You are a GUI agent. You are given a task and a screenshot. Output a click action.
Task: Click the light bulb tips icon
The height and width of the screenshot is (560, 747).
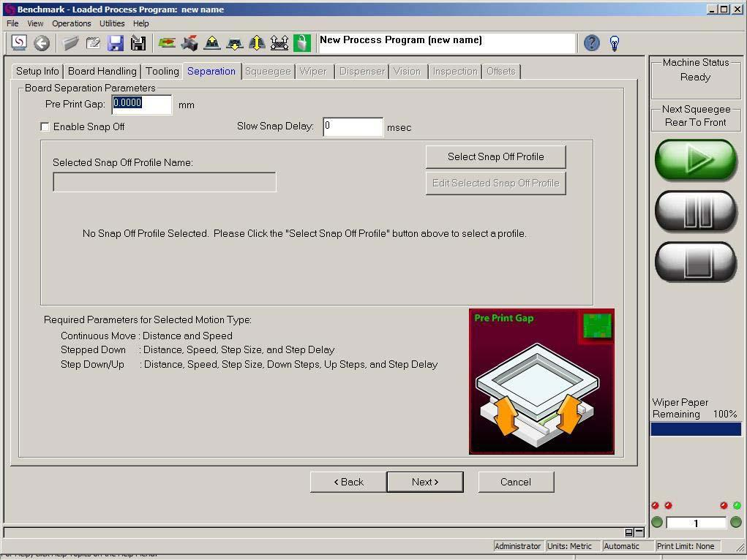point(615,43)
